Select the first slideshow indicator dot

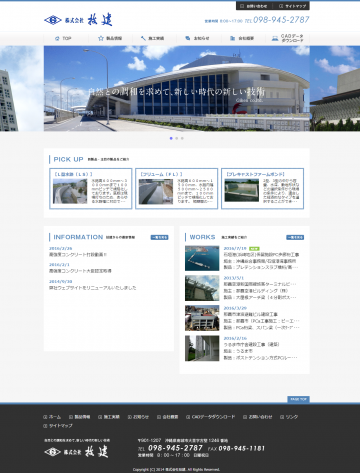coord(171,138)
